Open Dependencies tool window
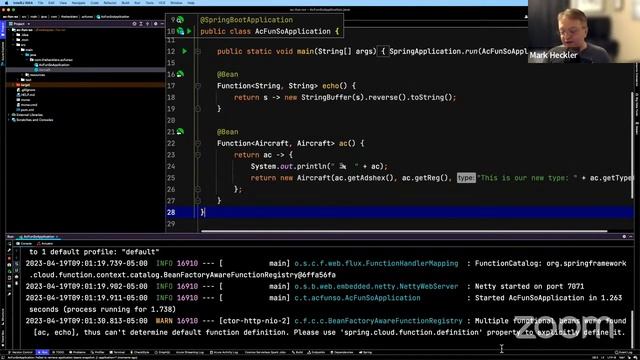640x360 pixels. 342,352
